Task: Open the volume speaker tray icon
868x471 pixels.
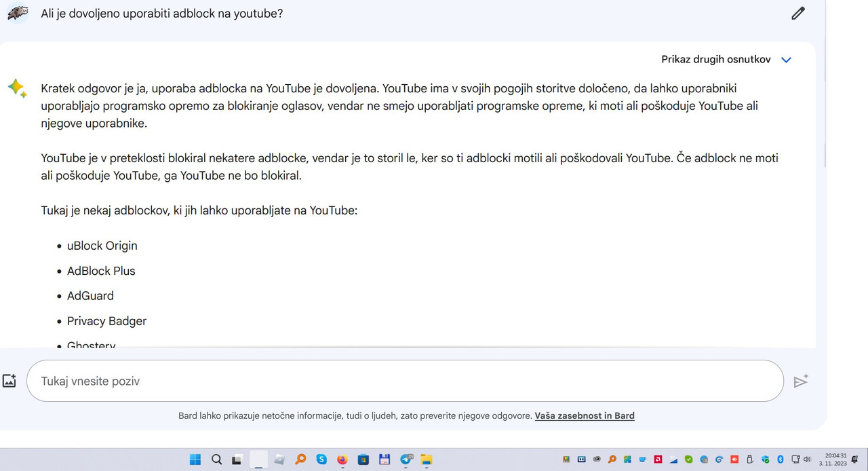Action: 807,459
